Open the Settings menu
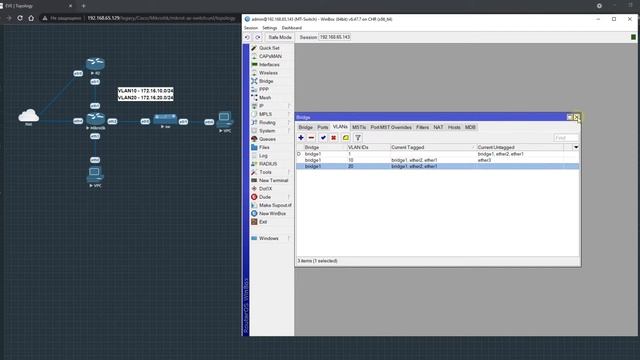Image resolution: width=640 pixels, height=360 pixels. click(269, 28)
